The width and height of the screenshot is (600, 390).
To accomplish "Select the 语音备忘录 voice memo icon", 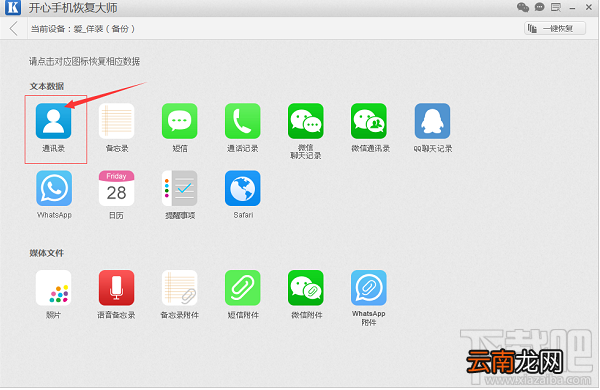I will 116,288.
